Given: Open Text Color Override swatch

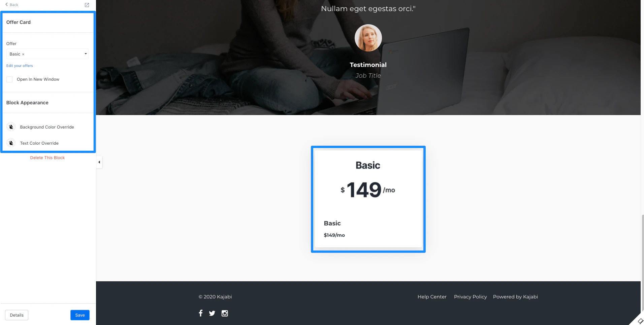Looking at the screenshot, I should click(x=11, y=143).
